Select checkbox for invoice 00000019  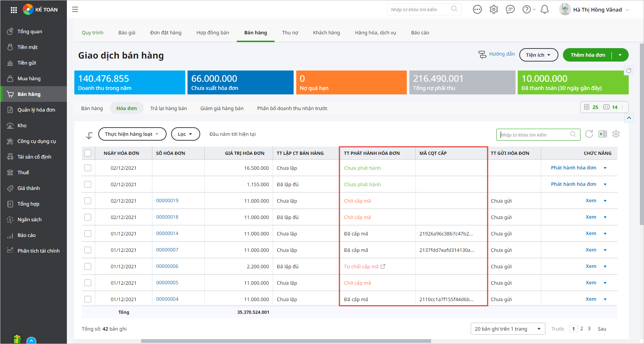(88, 201)
